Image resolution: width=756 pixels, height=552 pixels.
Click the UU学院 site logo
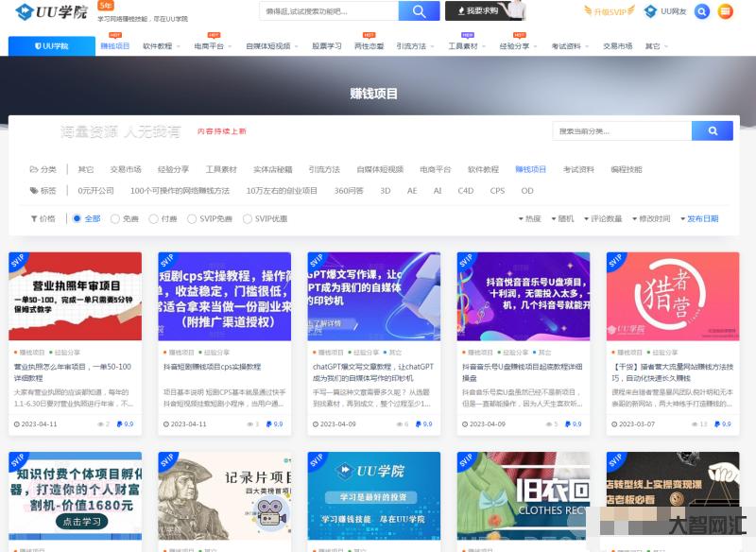[51, 11]
